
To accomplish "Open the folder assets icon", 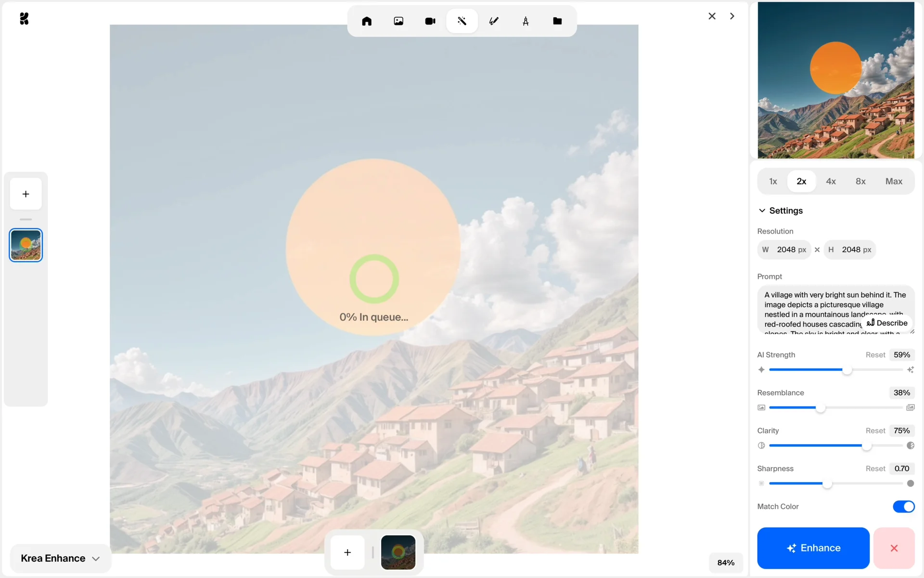I will (557, 21).
